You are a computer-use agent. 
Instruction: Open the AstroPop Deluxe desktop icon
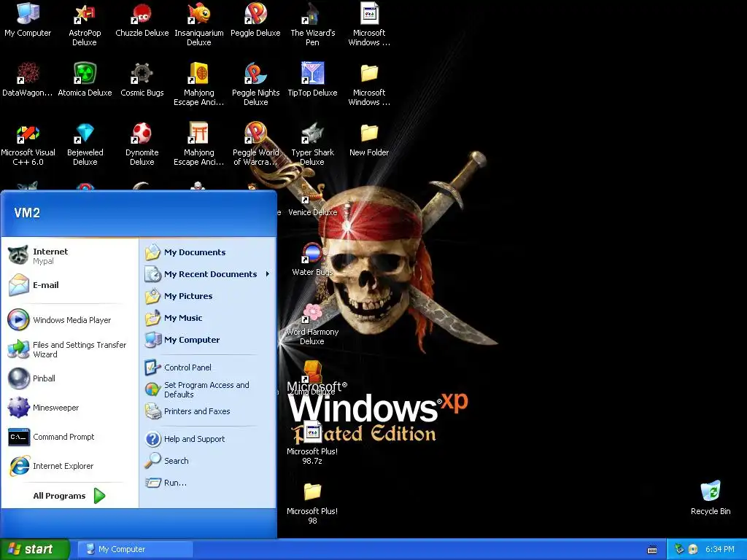click(85, 14)
